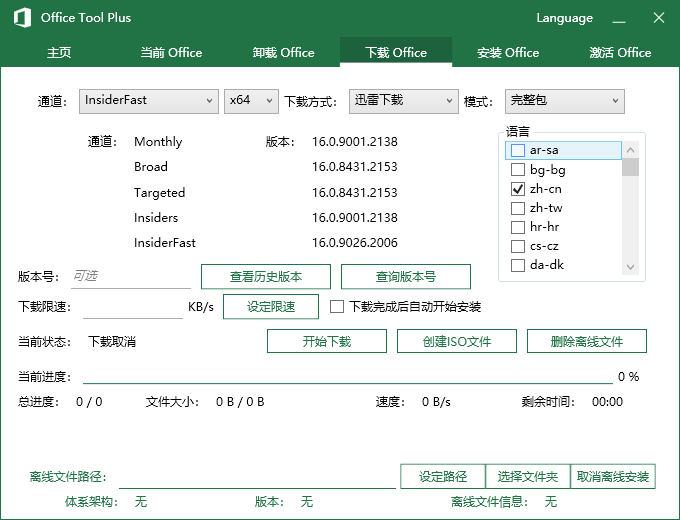Open the Language menu in title bar
The height and width of the screenshot is (520, 680).
[564, 18]
